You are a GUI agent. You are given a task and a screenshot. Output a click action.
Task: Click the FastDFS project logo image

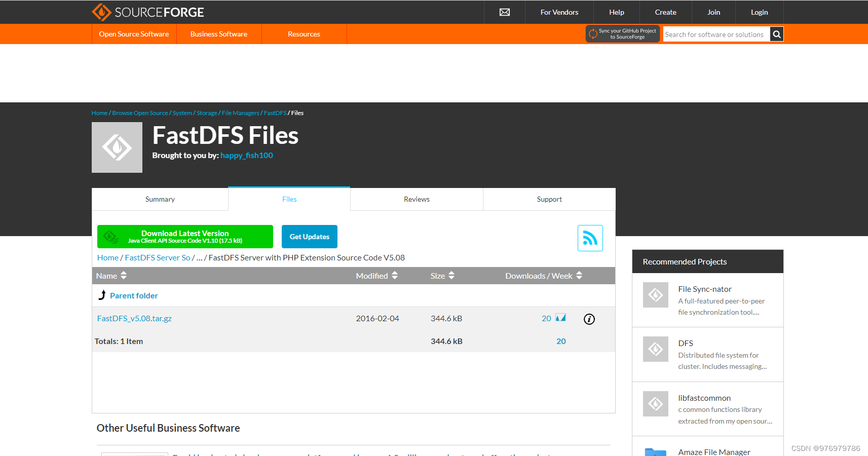click(117, 147)
